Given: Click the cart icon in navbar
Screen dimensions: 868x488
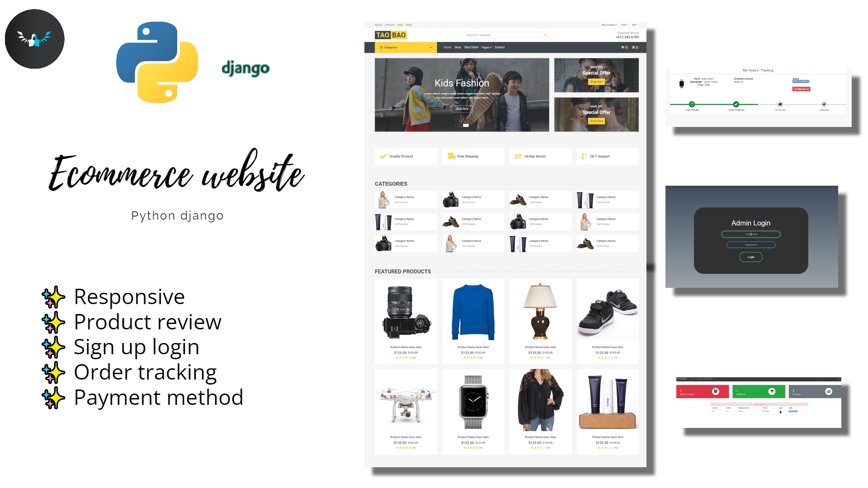Looking at the screenshot, I should point(634,47).
